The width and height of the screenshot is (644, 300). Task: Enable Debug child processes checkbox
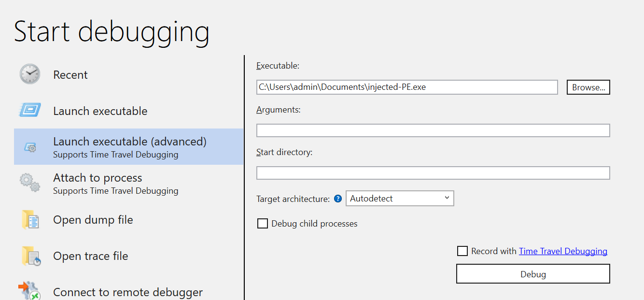click(x=263, y=224)
